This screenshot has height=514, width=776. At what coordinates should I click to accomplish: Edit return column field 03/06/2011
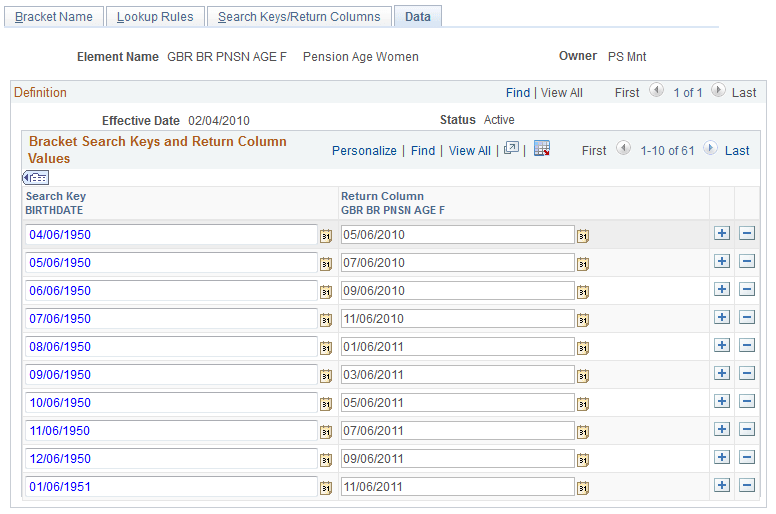point(458,374)
